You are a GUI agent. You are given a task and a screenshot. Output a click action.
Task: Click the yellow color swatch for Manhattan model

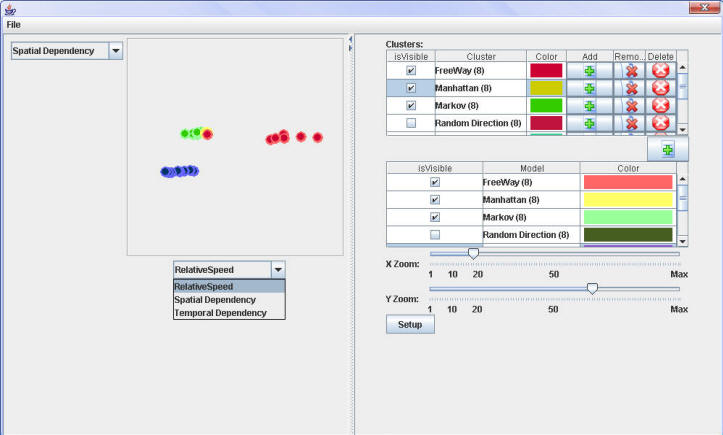(x=627, y=200)
